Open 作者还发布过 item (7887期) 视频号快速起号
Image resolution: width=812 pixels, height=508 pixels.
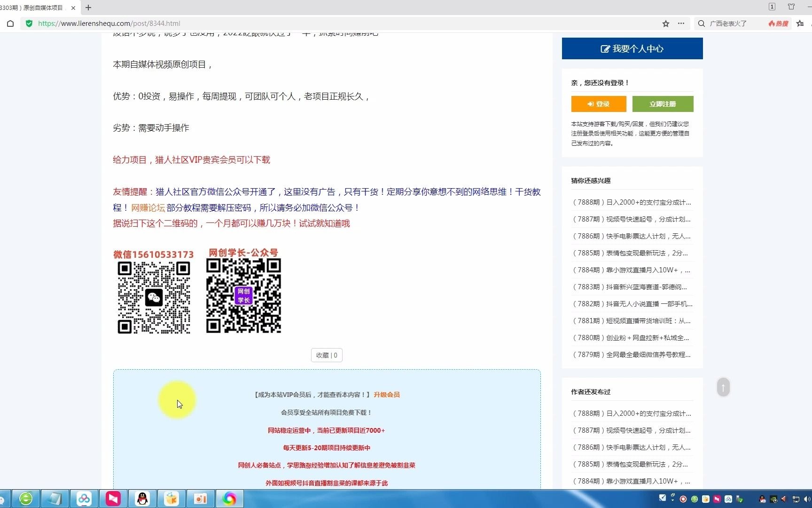[x=632, y=430]
